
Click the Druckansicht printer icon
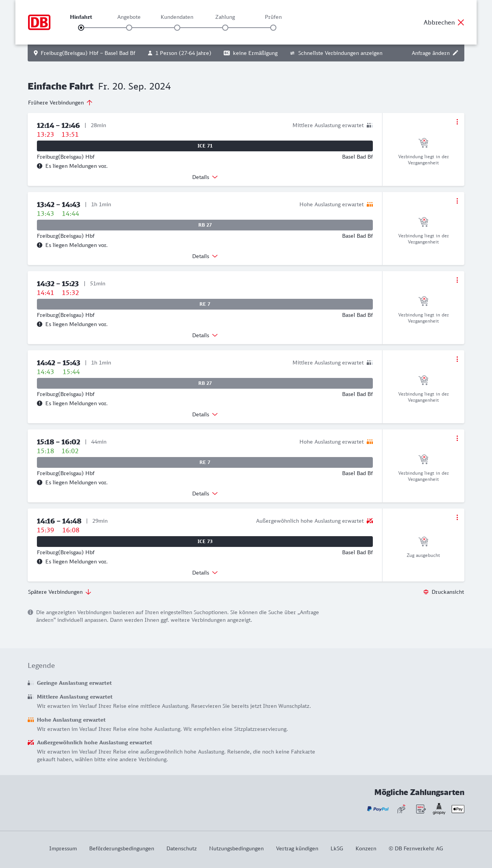pos(426,592)
